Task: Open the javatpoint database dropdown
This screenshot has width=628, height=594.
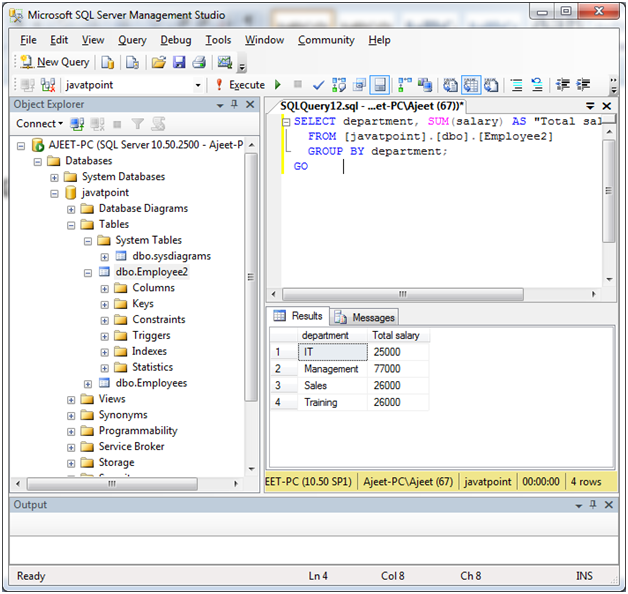Action: [197, 85]
